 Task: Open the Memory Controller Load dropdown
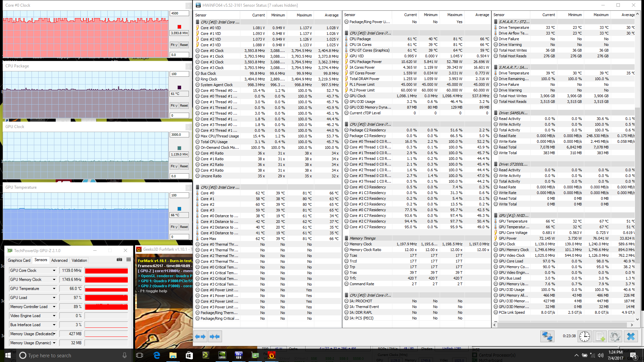pyautogui.click(x=54, y=307)
